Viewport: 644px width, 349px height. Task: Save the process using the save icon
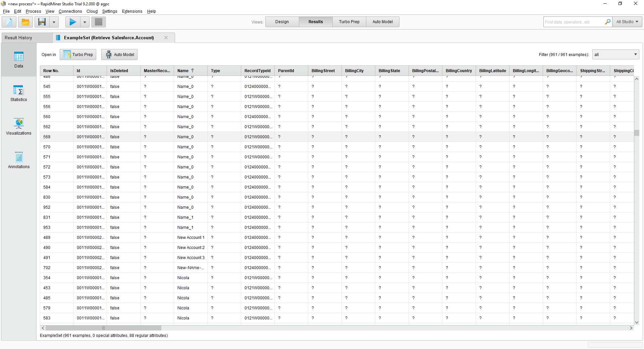point(42,22)
